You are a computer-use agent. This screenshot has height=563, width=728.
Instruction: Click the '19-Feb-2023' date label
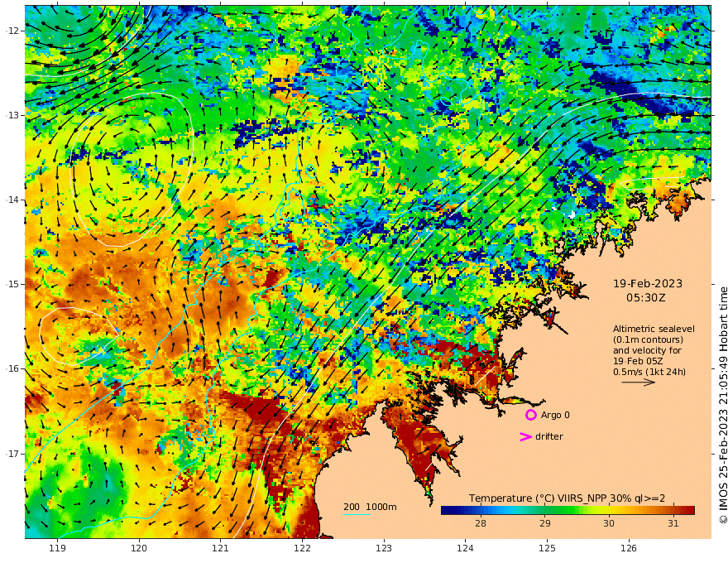coord(648,283)
